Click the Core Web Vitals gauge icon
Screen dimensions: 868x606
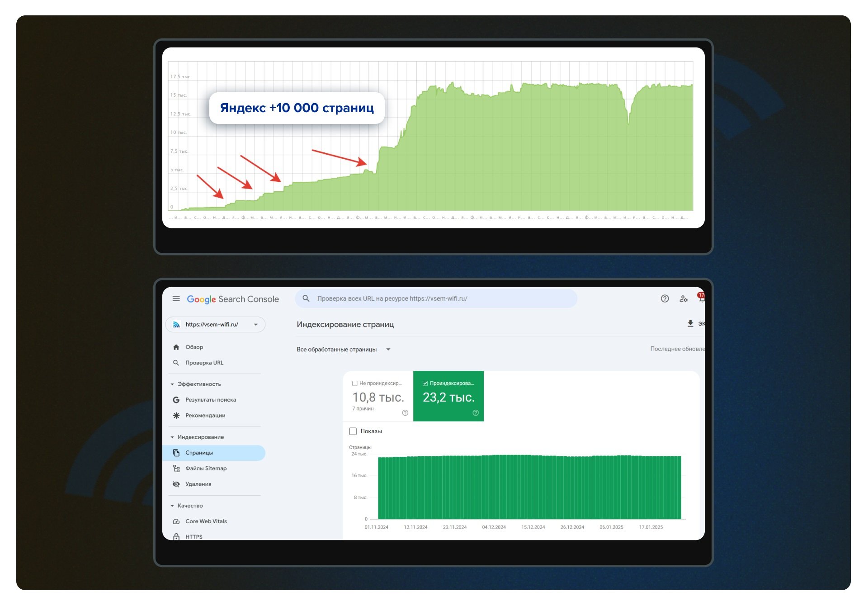point(176,521)
